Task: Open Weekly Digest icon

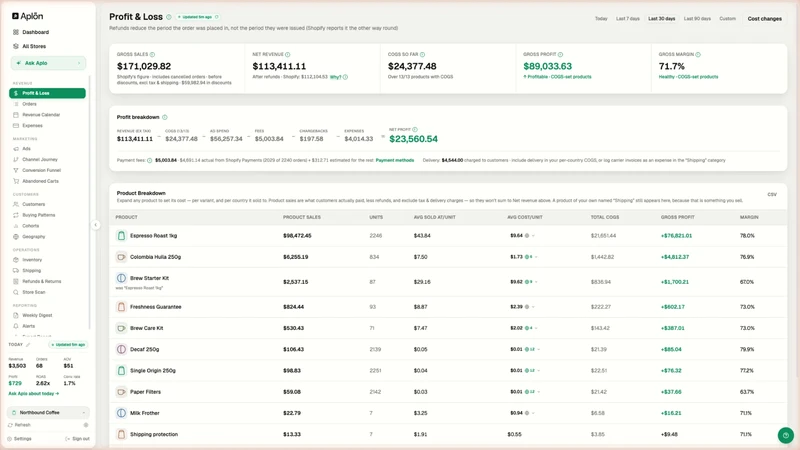Action: [x=16, y=315]
